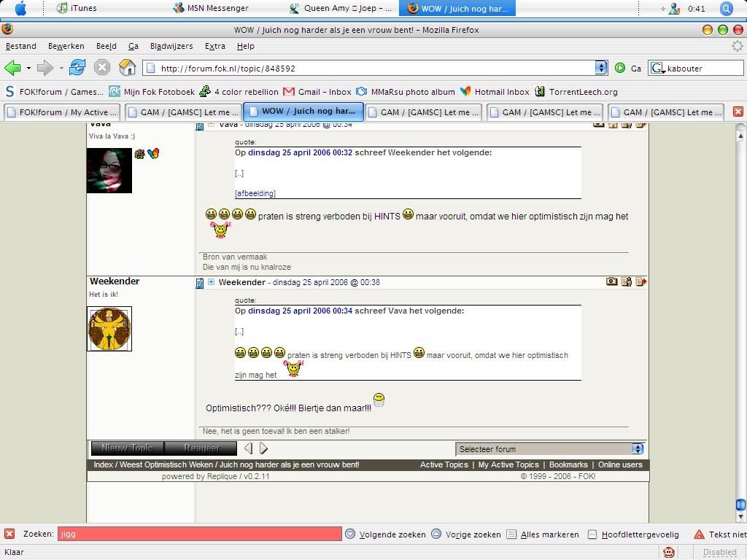This screenshot has width=747, height=560.
Task: Go to previous page with left triangle arrow
Action: (248, 448)
